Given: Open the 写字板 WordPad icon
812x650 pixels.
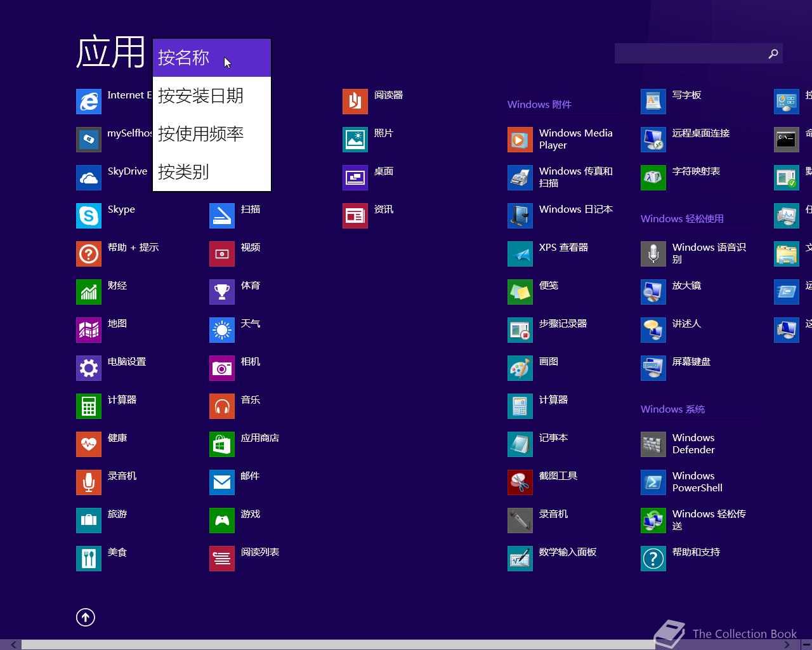Looking at the screenshot, I should click(x=653, y=102).
